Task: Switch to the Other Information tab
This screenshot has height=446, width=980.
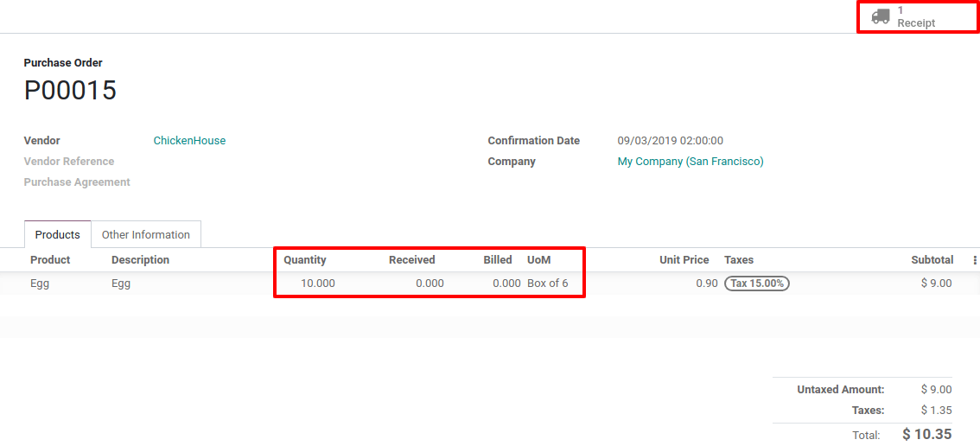Action: [145, 234]
